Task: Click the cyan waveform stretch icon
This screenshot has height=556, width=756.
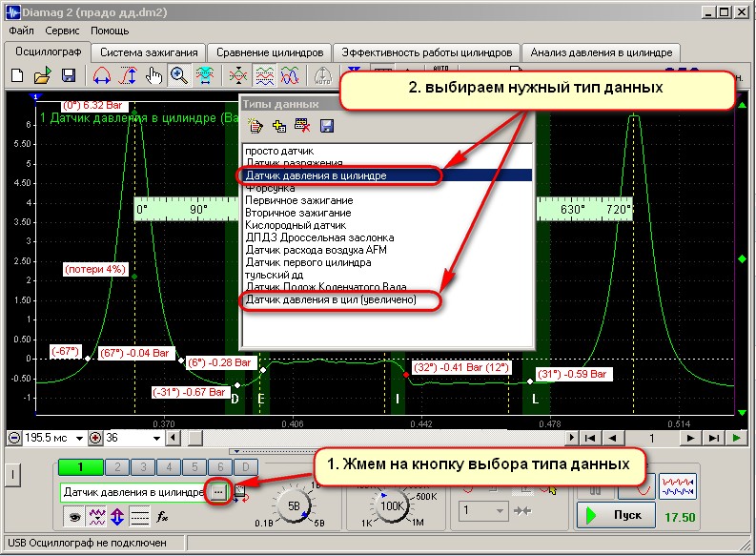Action: pyautogui.click(x=205, y=76)
